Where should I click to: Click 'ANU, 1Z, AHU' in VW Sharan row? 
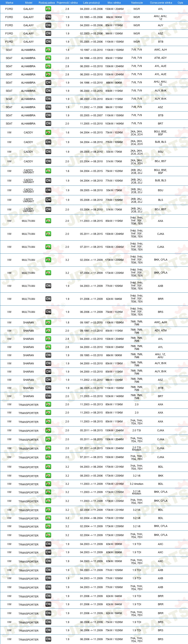coord(161,355)
